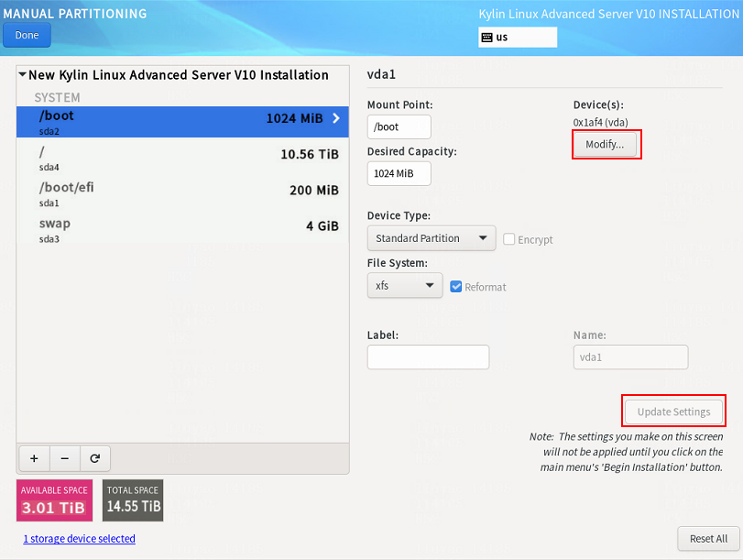
Task: Click the 0x1af4 (vda) device text
Action: point(600,122)
